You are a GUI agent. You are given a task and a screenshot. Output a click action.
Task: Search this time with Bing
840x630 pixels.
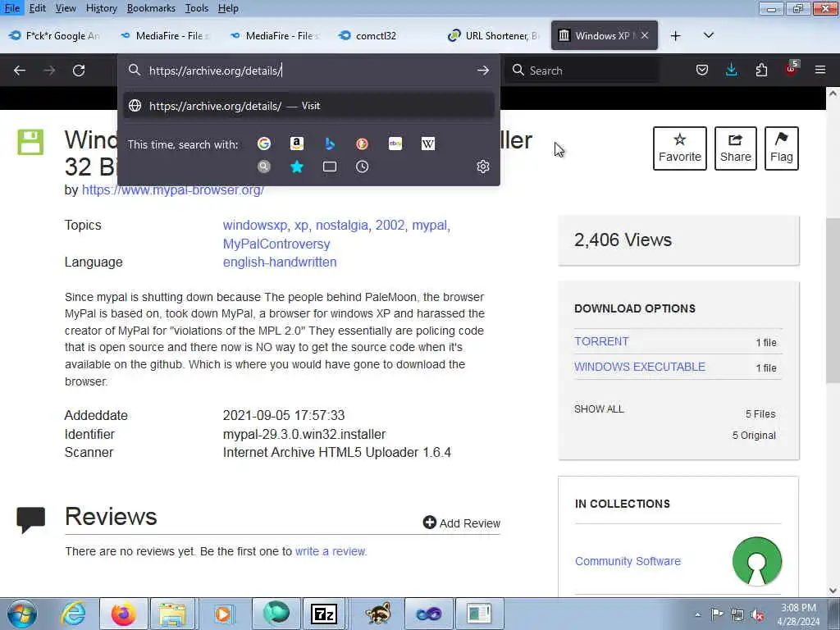(x=330, y=144)
